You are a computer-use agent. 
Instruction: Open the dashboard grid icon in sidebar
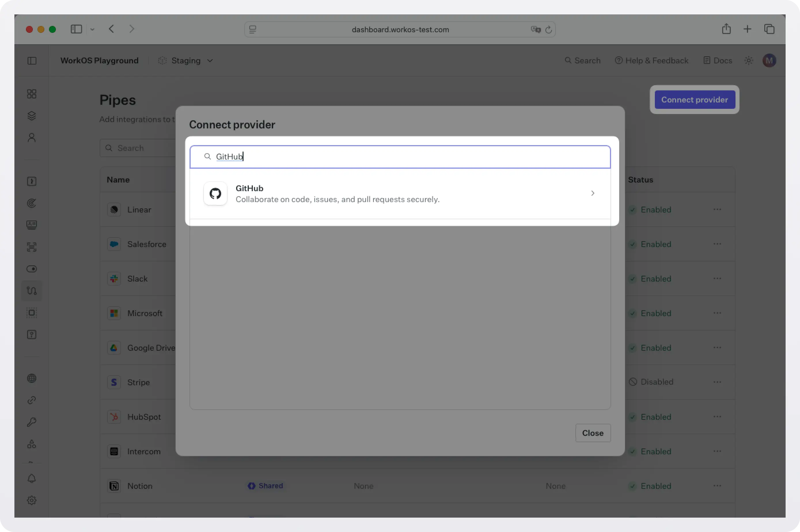click(32, 94)
